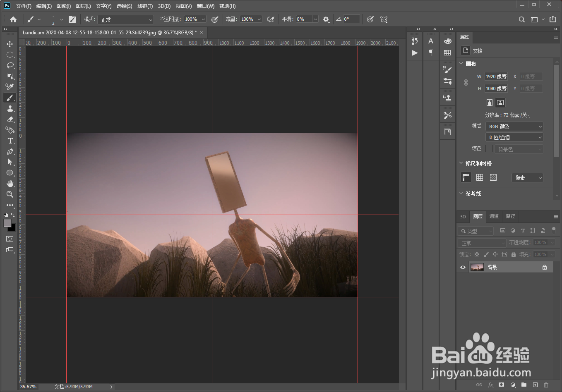The height and width of the screenshot is (392, 562).
Task: Open the Clone Source panel icon
Action: click(447, 98)
